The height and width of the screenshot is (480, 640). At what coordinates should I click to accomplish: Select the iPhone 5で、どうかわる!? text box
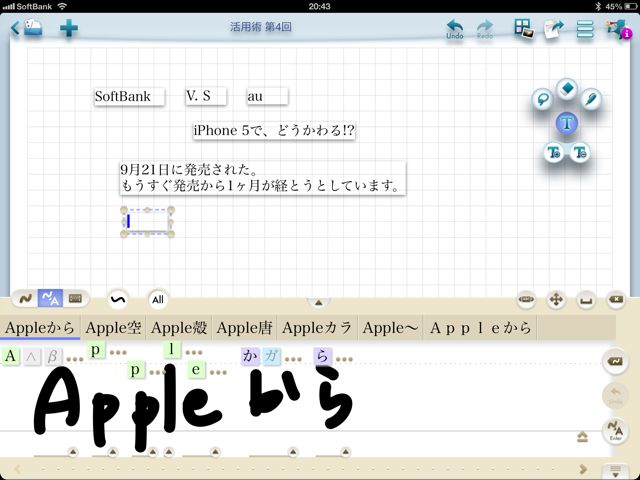(x=274, y=131)
